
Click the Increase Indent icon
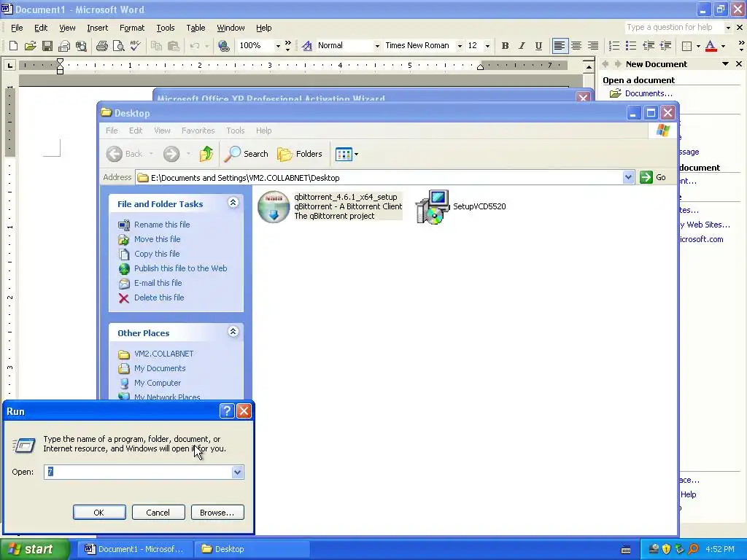tap(665, 46)
